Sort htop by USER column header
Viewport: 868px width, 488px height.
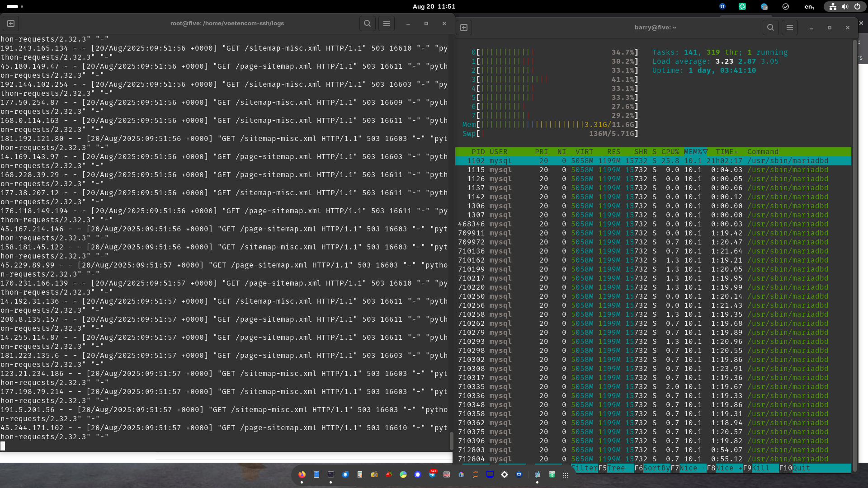(498, 152)
